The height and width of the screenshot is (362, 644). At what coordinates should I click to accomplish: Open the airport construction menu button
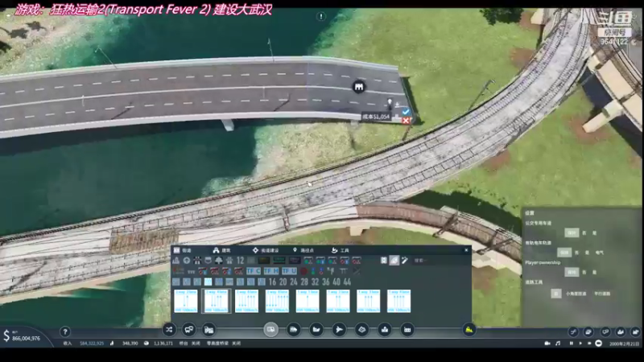339,330
